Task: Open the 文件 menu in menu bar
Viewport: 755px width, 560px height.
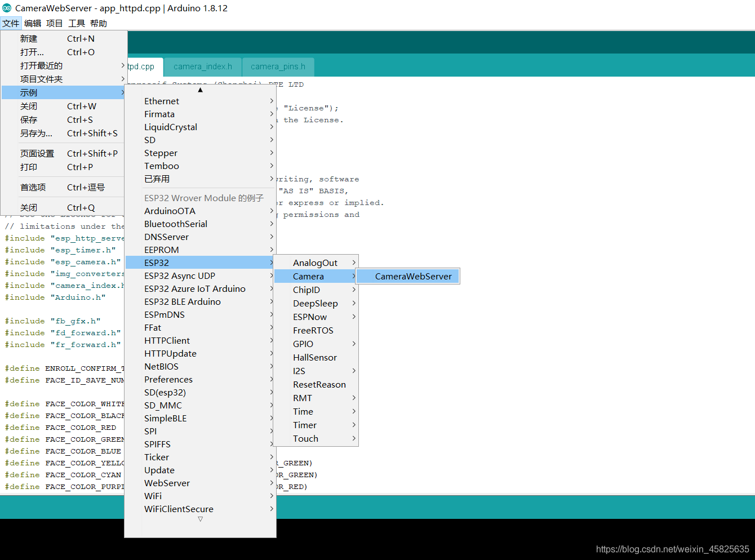Action: point(11,23)
